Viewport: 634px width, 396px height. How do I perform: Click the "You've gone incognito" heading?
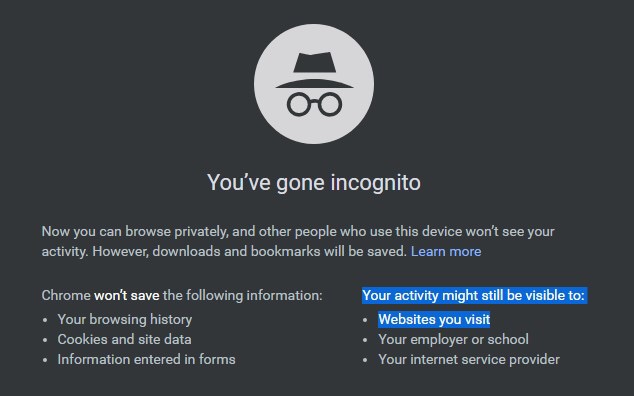pyautogui.click(x=314, y=182)
